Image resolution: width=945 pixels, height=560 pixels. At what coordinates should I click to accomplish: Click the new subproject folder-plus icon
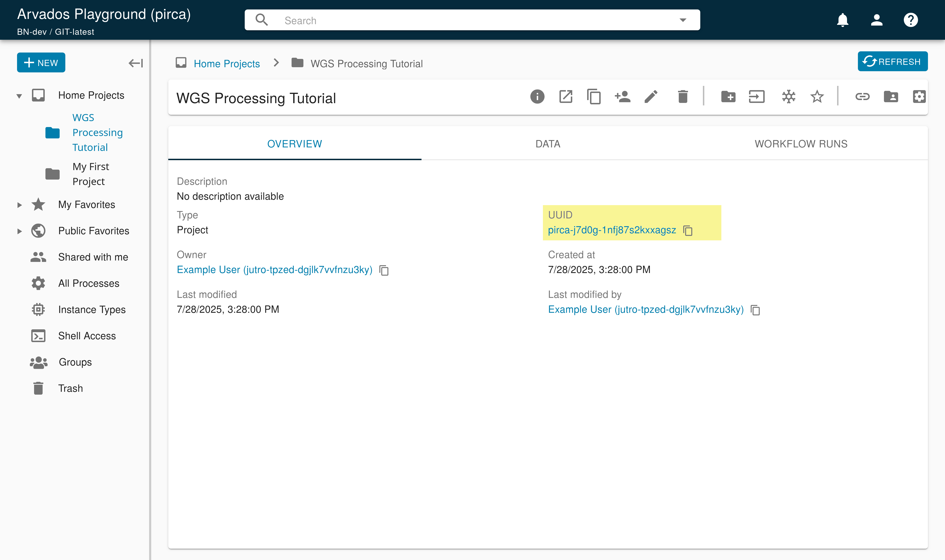pos(728,97)
